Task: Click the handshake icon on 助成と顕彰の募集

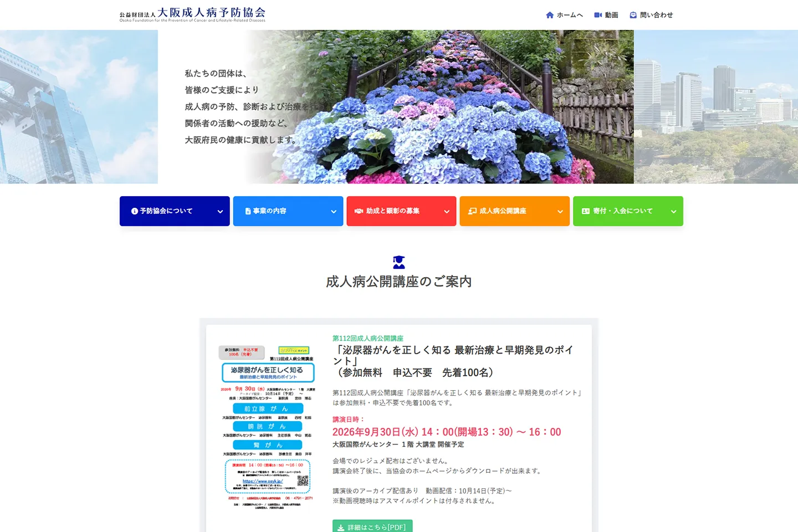Action: point(359,211)
